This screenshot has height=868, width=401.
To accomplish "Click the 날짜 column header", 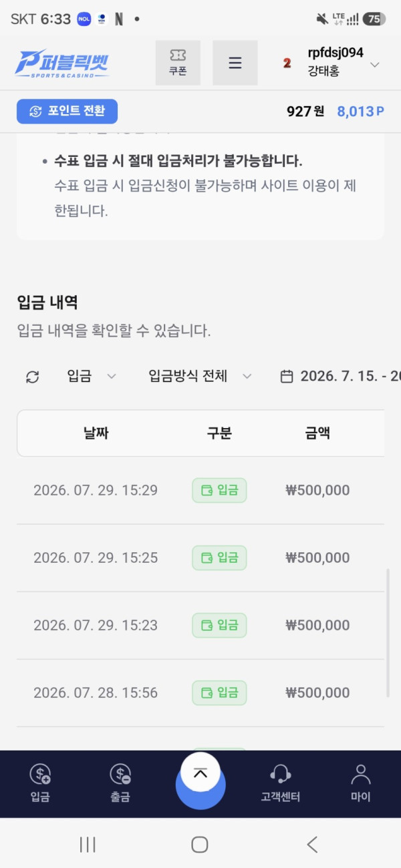I will click(96, 433).
